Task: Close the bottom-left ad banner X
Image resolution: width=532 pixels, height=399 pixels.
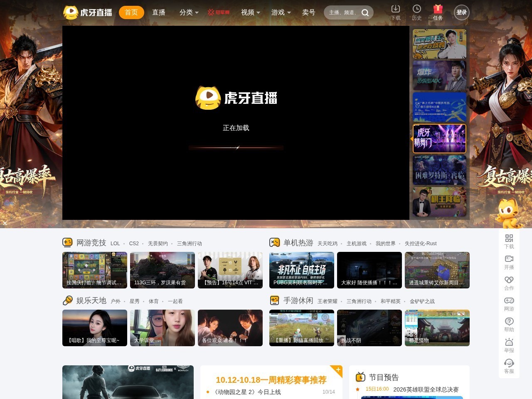Action: point(5,223)
